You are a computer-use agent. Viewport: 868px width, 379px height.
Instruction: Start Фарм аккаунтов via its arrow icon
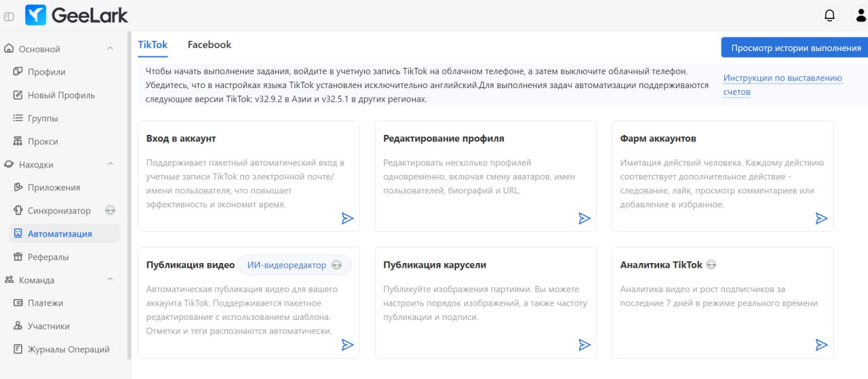click(x=821, y=218)
